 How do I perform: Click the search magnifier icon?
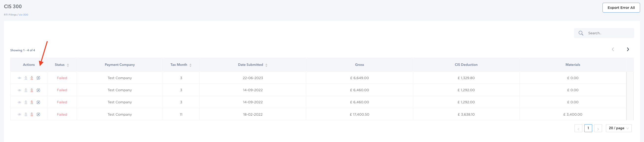(x=581, y=33)
